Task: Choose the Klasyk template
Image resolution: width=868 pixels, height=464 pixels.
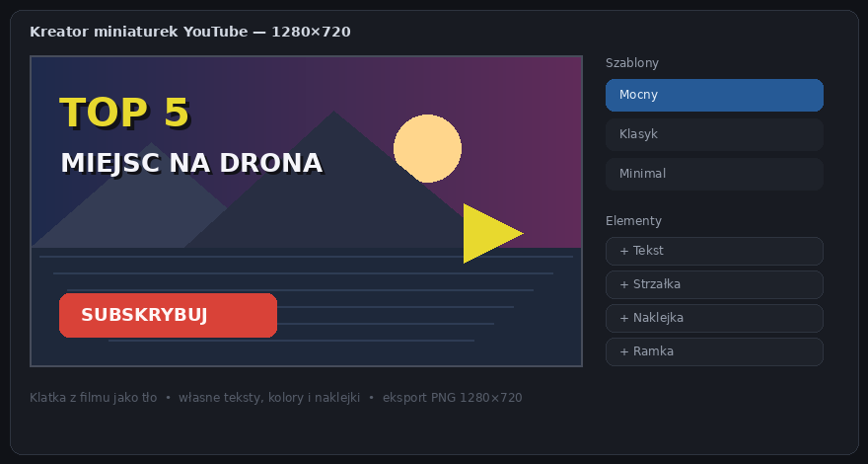Action: [x=714, y=134]
